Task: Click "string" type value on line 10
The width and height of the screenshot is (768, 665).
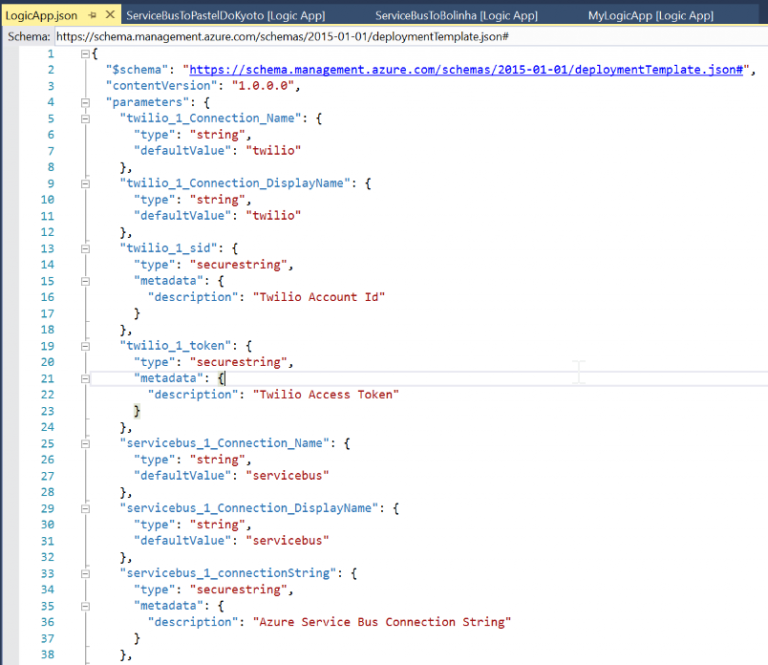Action: [x=217, y=200]
